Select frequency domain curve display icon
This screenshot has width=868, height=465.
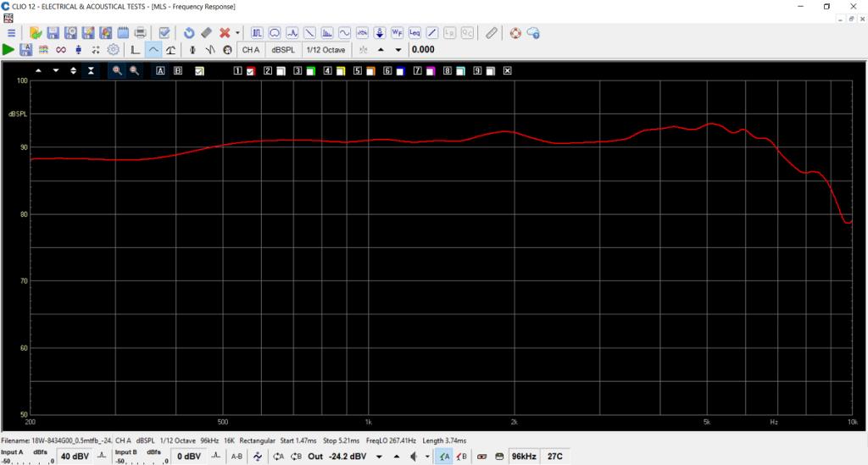(153, 50)
